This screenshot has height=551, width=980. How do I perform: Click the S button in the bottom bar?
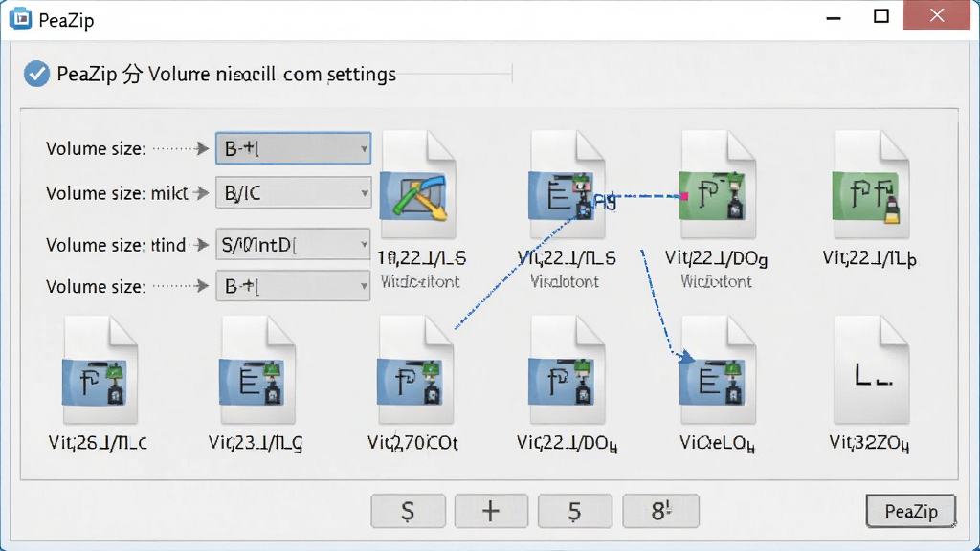click(x=408, y=511)
